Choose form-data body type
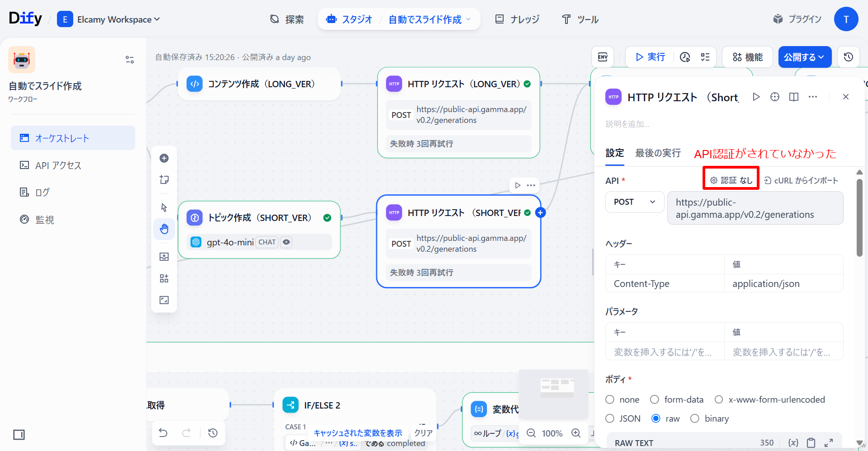Viewport: 868px width, 451px height. (655, 399)
